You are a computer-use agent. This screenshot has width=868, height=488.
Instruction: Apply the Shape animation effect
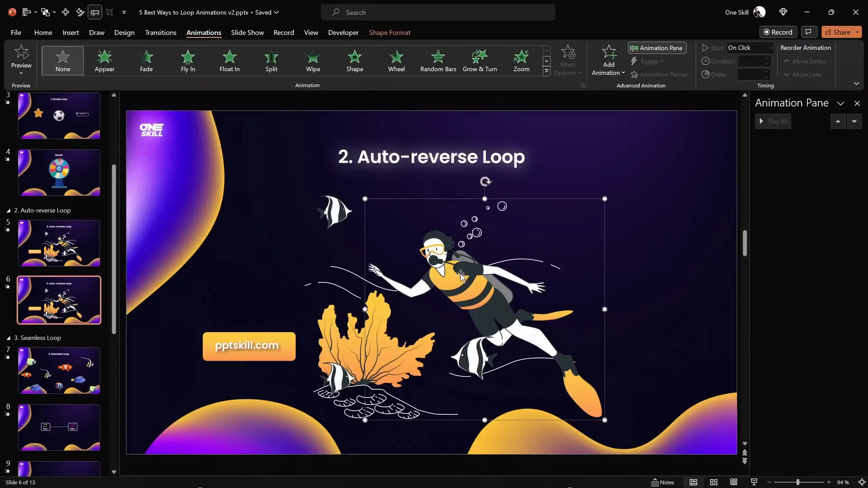(x=355, y=61)
